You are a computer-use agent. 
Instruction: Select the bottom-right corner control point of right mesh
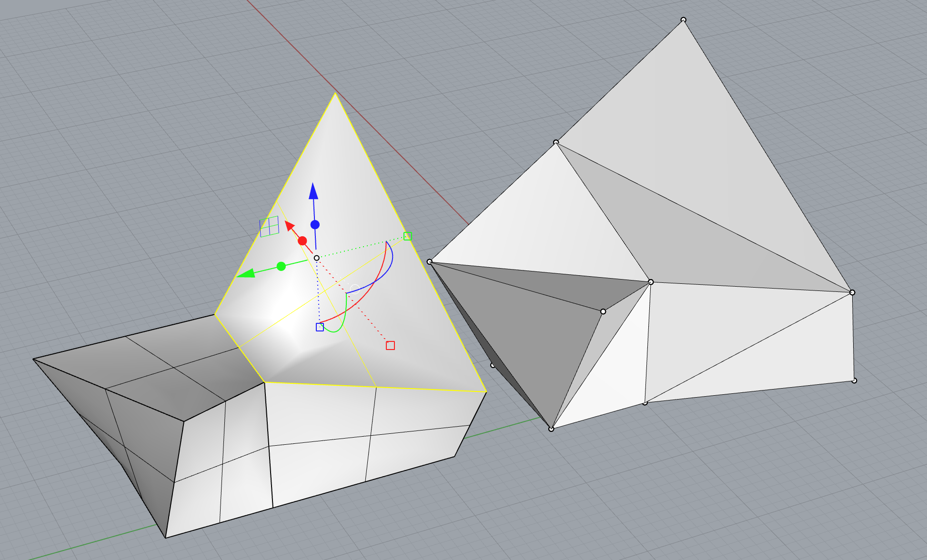coord(854,380)
